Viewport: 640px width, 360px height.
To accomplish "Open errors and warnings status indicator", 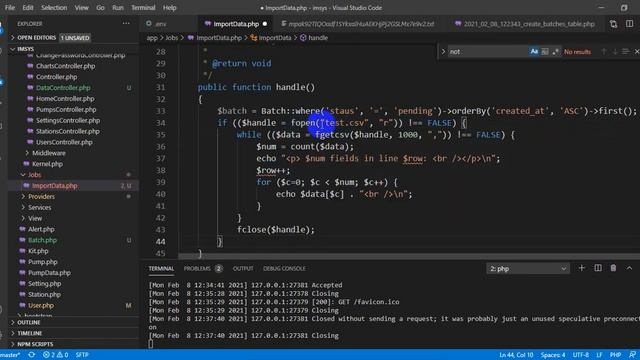I will (56, 355).
